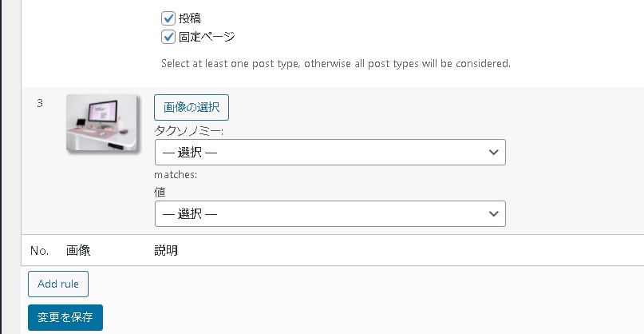Click the chevron arrow of the タクソノミー dropdown
Image resolution: width=644 pixels, height=334 pixels.
pyautogui.click(x=492, y=152)
